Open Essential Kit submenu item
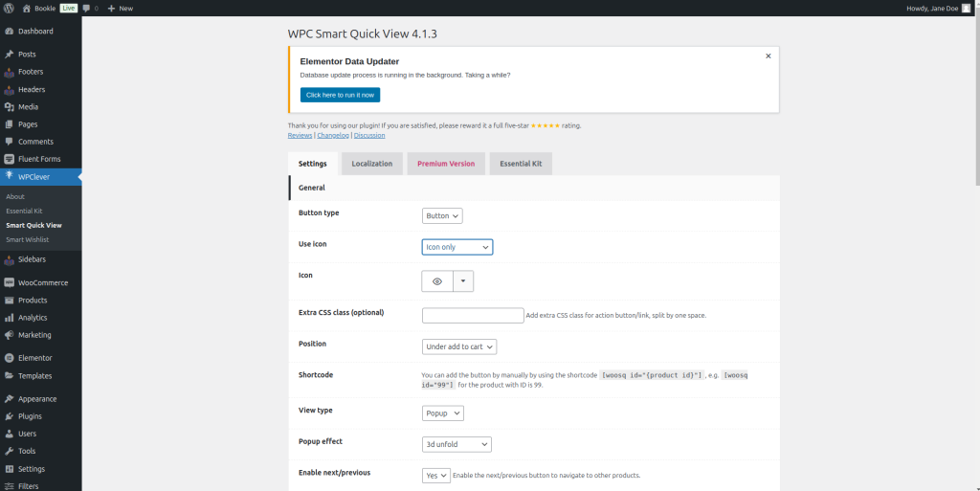Screen dimensions: 980x491 (x=24, y=211)
